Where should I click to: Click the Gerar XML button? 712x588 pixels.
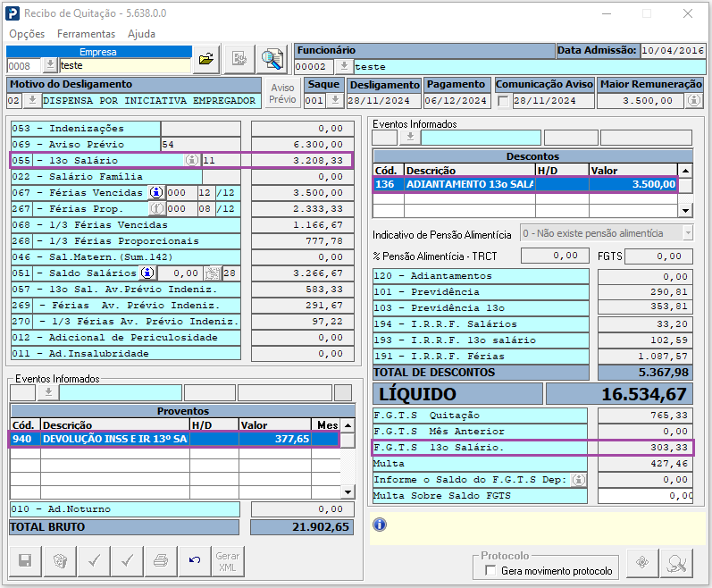coord(228,560)
